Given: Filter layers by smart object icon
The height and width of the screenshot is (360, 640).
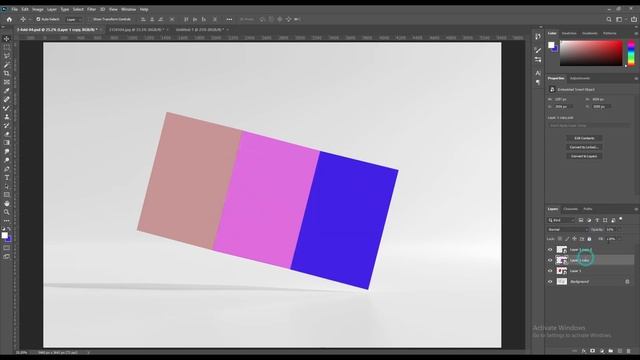Looking at the screenshot, I should [613, 220].
